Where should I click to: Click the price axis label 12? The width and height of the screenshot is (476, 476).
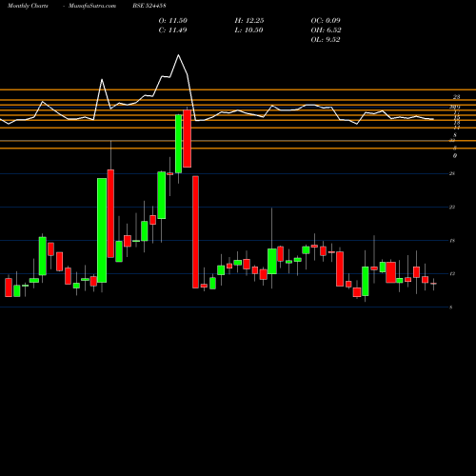tap(452, 273)
